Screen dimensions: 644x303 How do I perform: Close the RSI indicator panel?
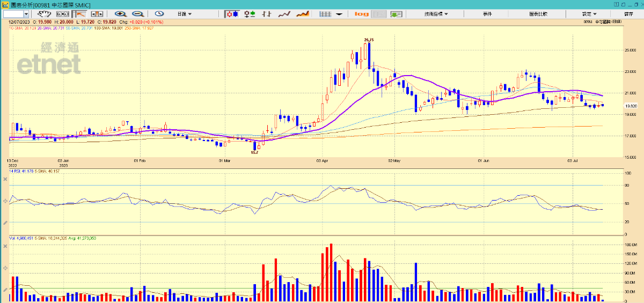(5, 179)
